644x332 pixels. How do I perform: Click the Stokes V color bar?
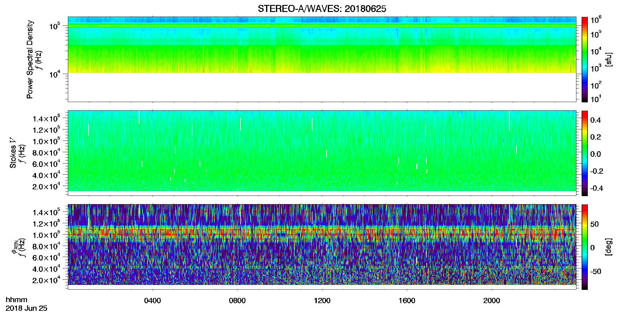(585, 153)
